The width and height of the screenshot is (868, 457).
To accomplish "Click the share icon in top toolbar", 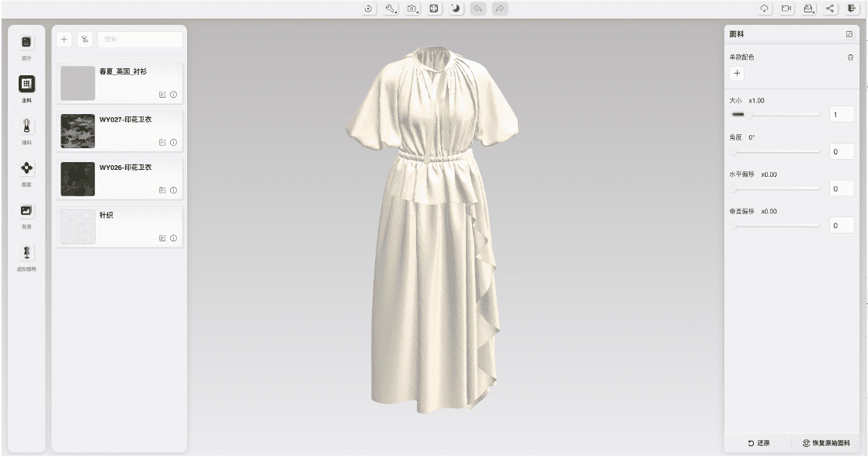I will coord(831,9).
